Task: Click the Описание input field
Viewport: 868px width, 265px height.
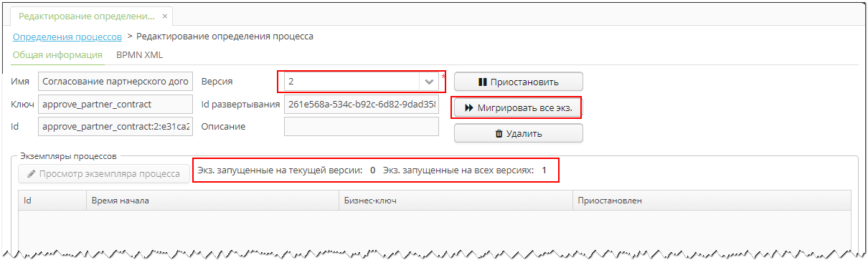Action: [x=362, y=126]
